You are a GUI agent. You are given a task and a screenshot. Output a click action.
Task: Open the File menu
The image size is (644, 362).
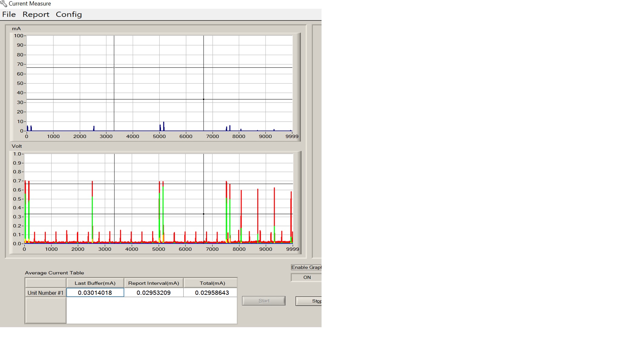pos(9,14)
